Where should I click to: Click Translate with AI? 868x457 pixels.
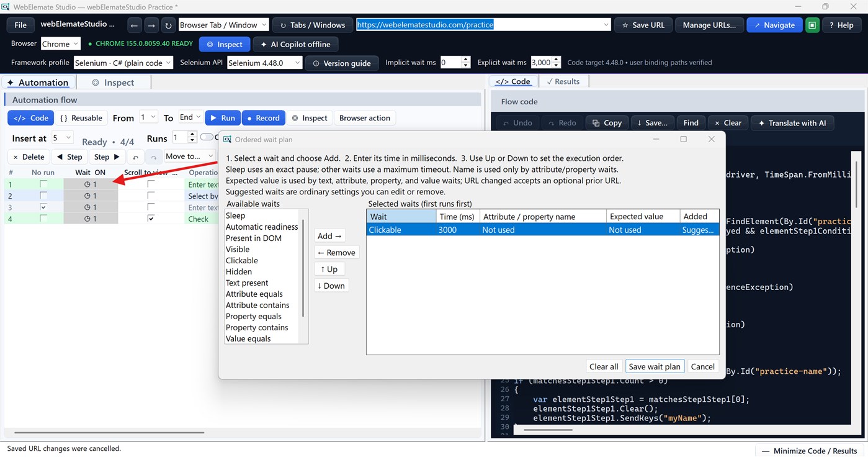(x=792, y=123)
